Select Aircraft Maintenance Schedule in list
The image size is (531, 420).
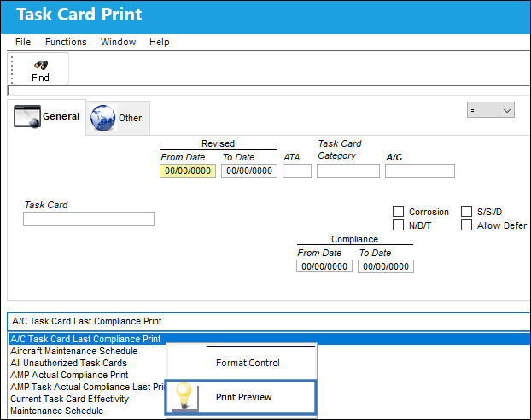pyautogui.click(x=73, y=351)
